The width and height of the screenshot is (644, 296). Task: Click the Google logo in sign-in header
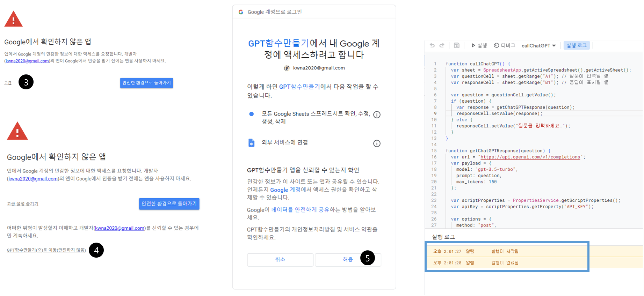point(241,12)
